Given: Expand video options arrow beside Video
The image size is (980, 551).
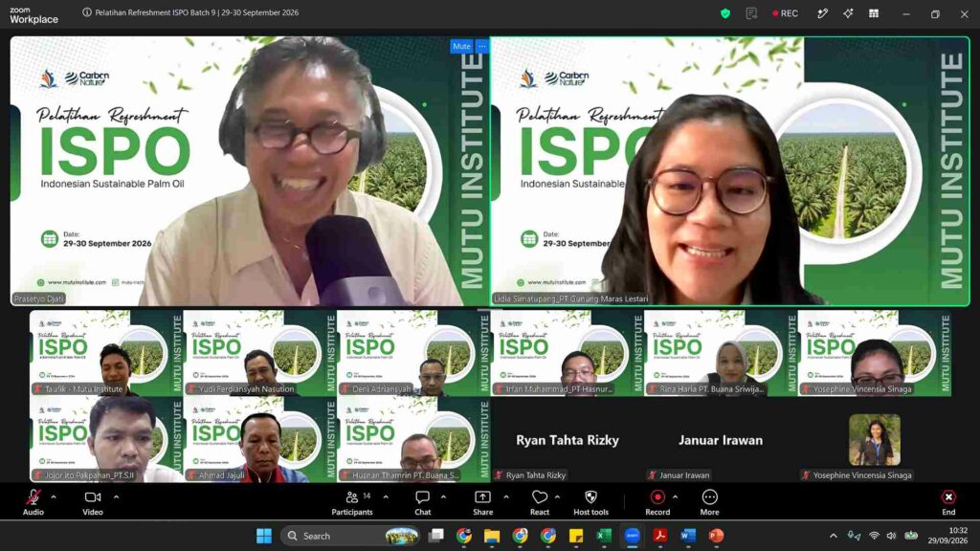Looking at the screenshot, I should (116, 497).
